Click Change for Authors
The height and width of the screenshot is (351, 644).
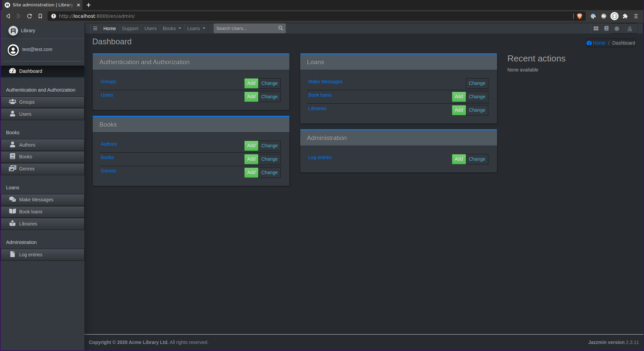click(269, 146)
